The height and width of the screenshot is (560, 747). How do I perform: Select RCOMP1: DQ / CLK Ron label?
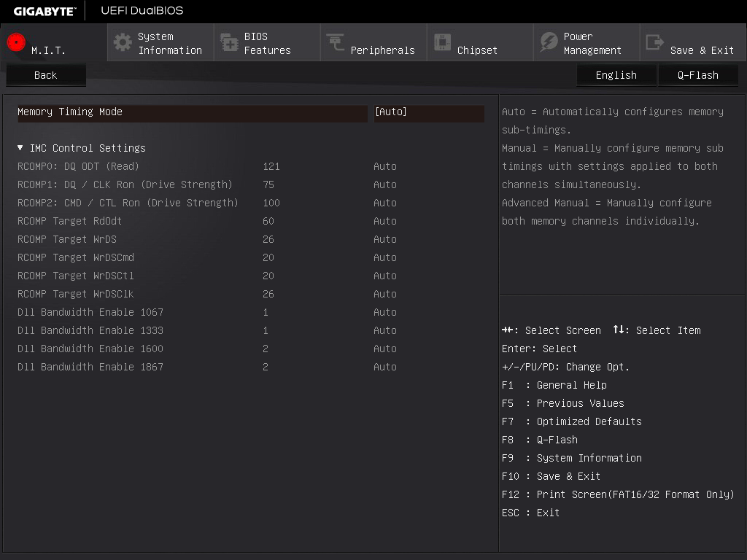point(125,184)
